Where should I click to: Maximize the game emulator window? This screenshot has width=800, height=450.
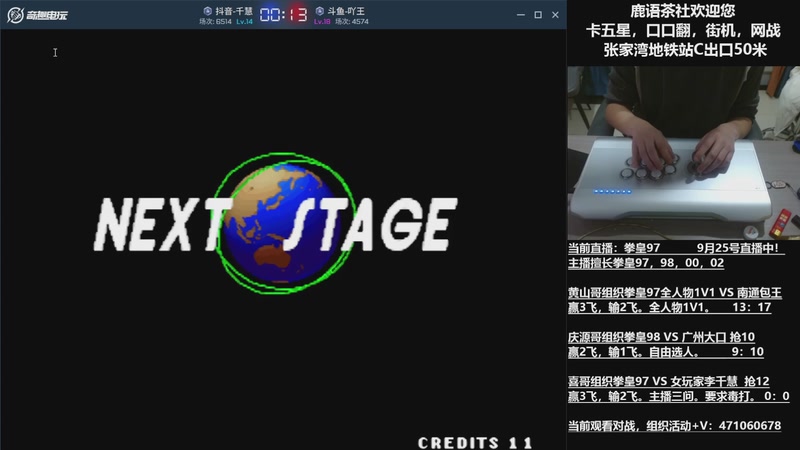click(x=538, y=15)
